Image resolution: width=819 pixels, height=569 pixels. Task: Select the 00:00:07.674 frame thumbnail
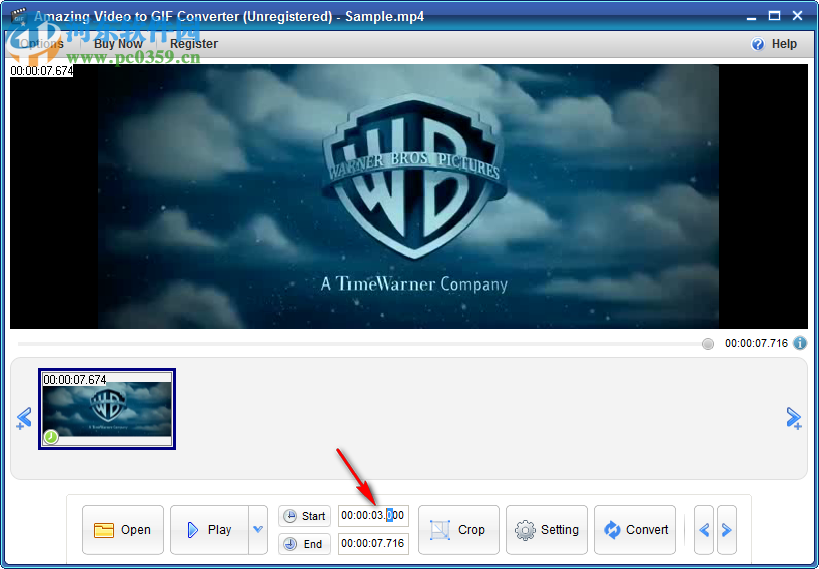(x=107, y=409)
